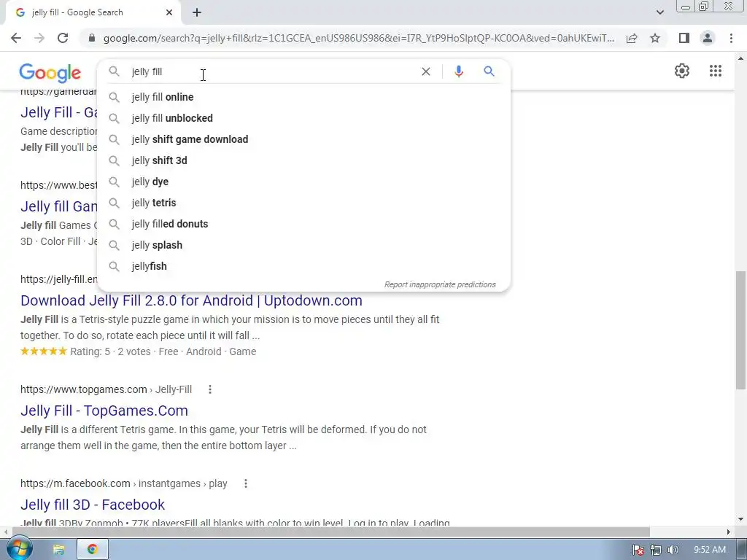Open Chrome side panel
The width and height of the screenshot is (747, 560).
(684, 38)
